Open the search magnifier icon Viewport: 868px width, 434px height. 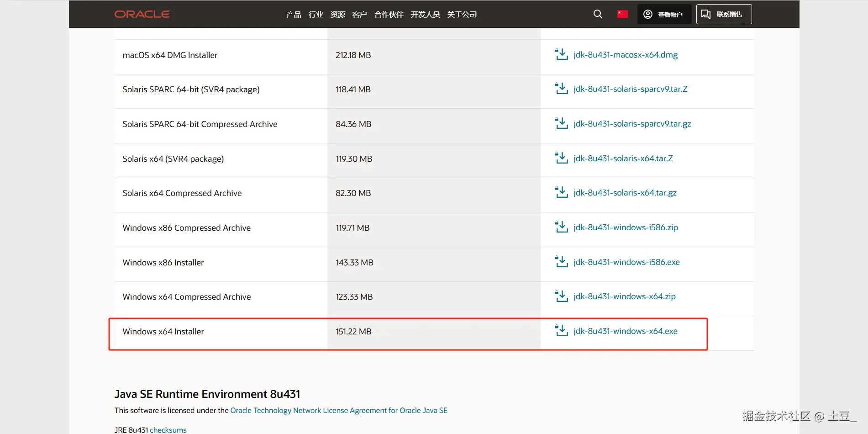click(x=598, y=14)
